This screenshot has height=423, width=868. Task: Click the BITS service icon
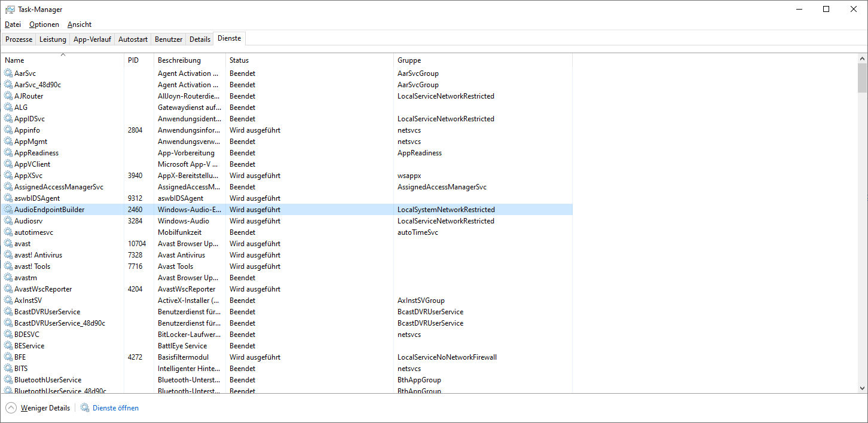click(8, 369)
